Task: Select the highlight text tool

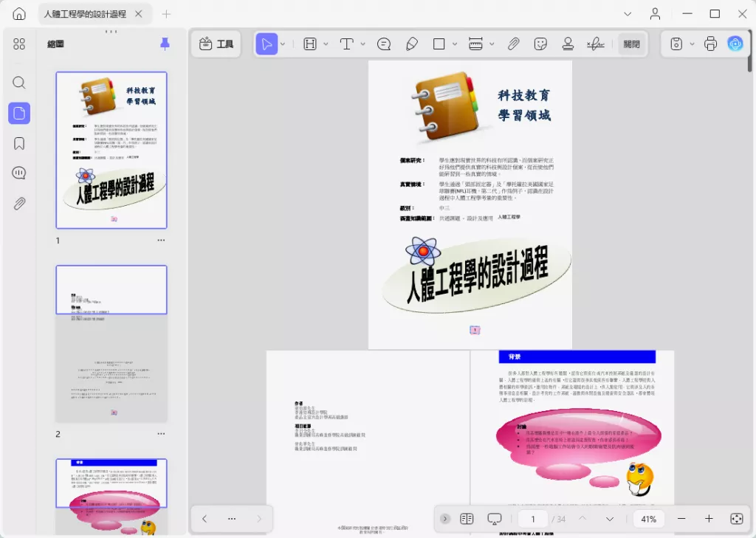Action: [310, 44]
